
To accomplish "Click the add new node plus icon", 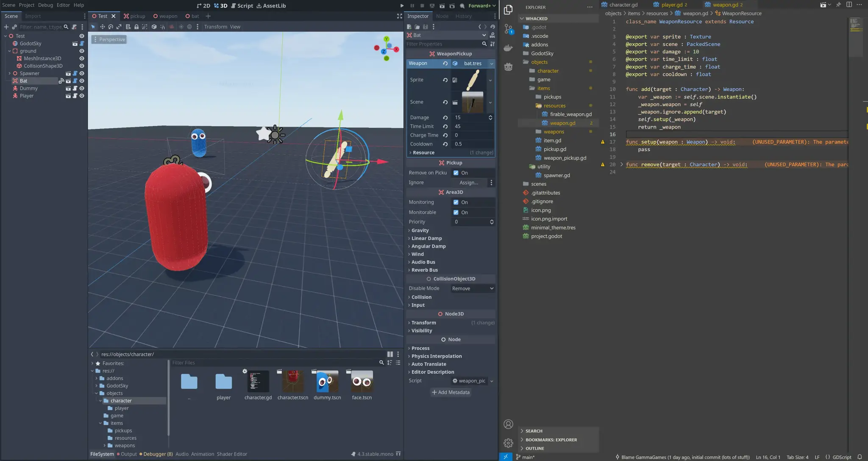I will (x=6, y=27).
